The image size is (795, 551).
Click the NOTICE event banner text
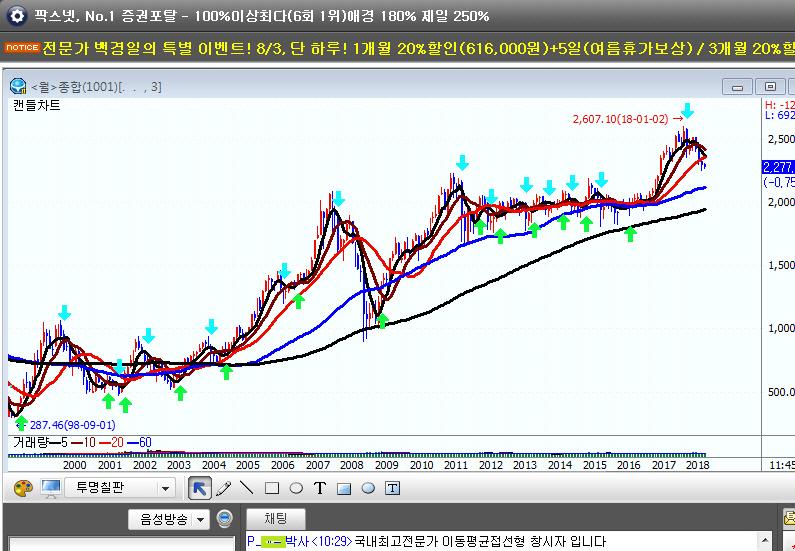point(400,46)
